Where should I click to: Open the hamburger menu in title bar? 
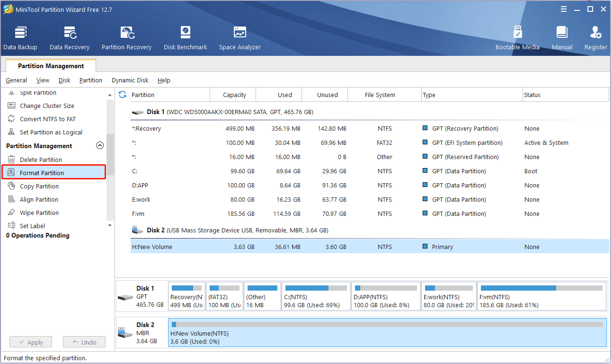pos(563,9)
